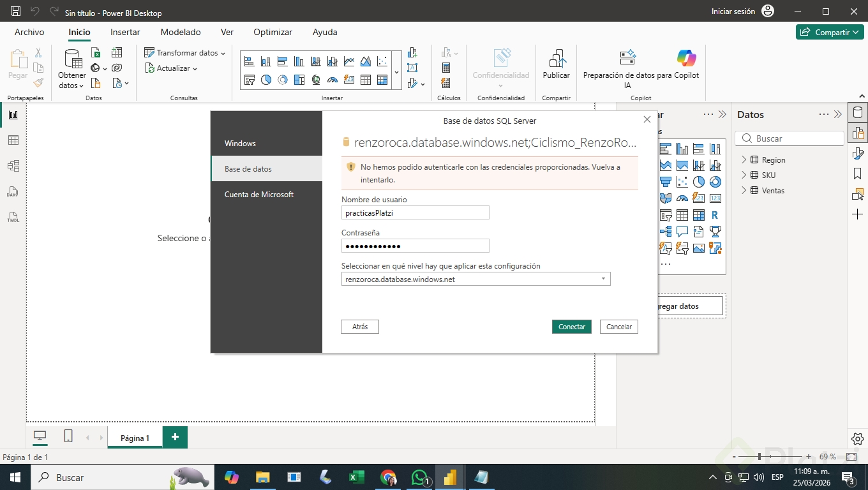Open the Archivo menu
The image size is (868, 490).
click(29, 32)
